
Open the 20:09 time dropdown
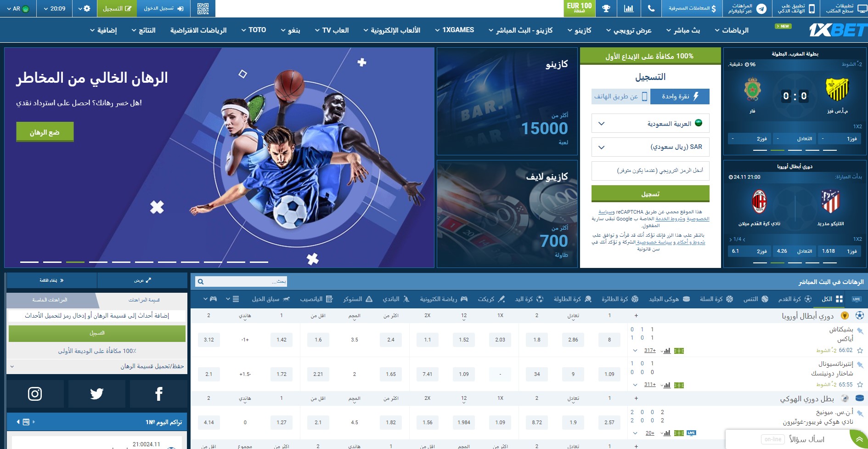coord(55,8)
